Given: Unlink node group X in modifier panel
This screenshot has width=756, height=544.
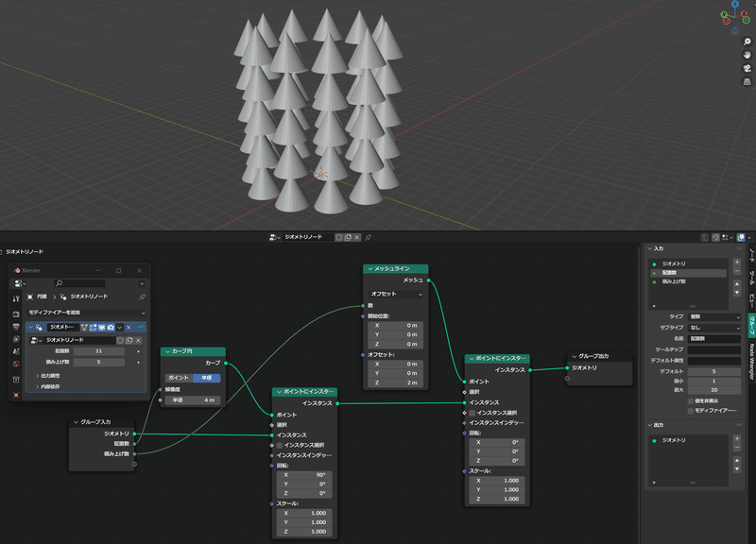Looking at the screenshot, I should click(138, 340).
